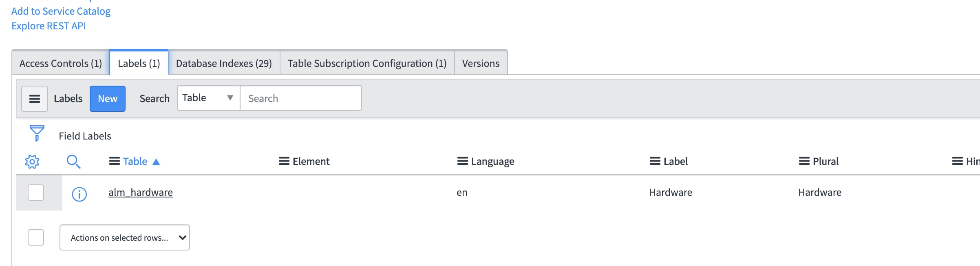Toggle the Table column sort arrow

(156, 162)
